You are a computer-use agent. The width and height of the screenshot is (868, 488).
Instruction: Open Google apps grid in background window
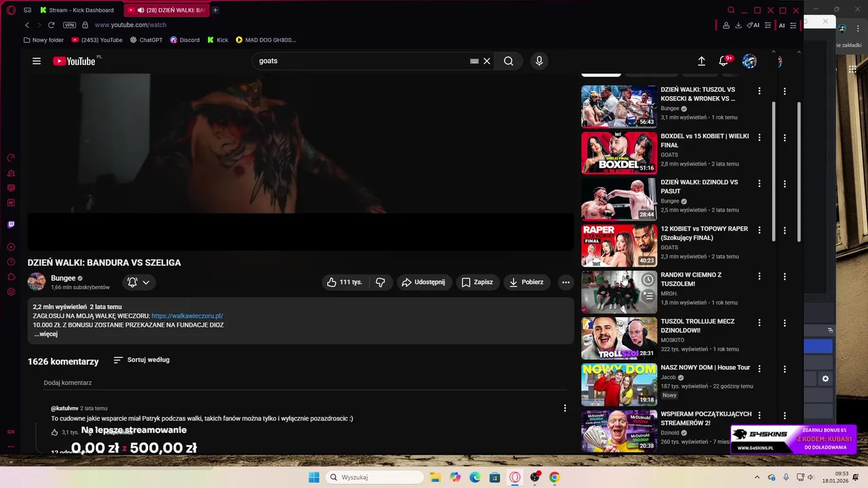(852, 69)
